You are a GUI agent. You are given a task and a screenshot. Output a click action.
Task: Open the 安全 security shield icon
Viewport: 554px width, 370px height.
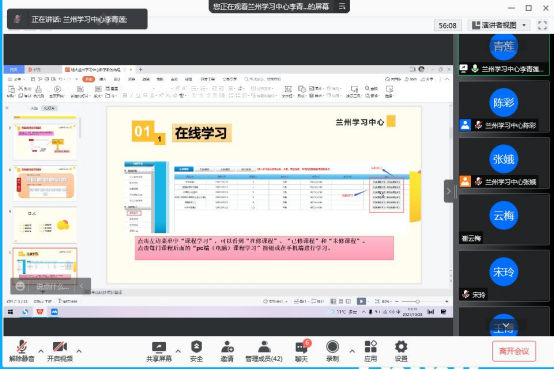196,351
